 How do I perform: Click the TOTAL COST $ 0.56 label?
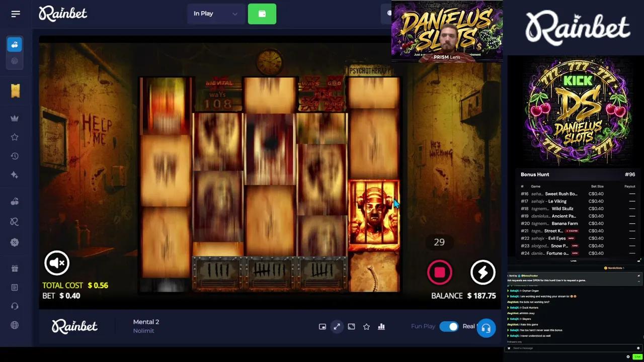pos(75,285)
